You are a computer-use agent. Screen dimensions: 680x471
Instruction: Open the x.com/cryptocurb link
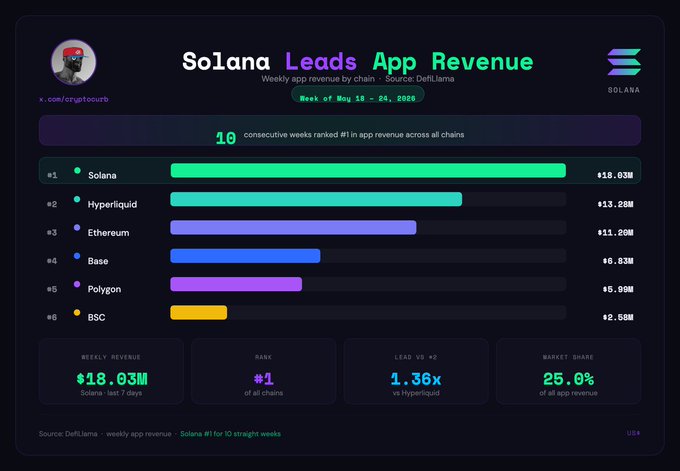[x=74, y=99]
